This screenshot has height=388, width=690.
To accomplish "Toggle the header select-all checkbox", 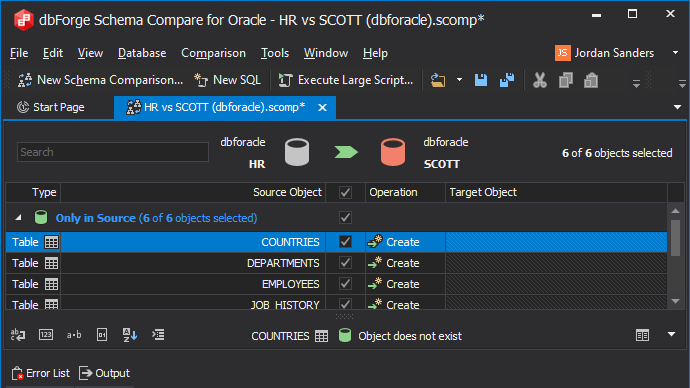I will [345, 192].
